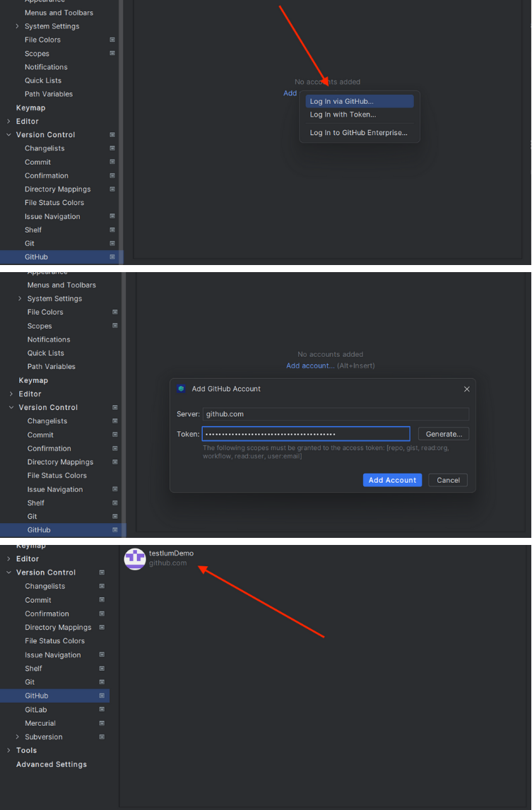This screenshot has width=532, height=810.
Task: Click project icon beside Scopes, middle screenshot
Action: click(x=114, y=326)
